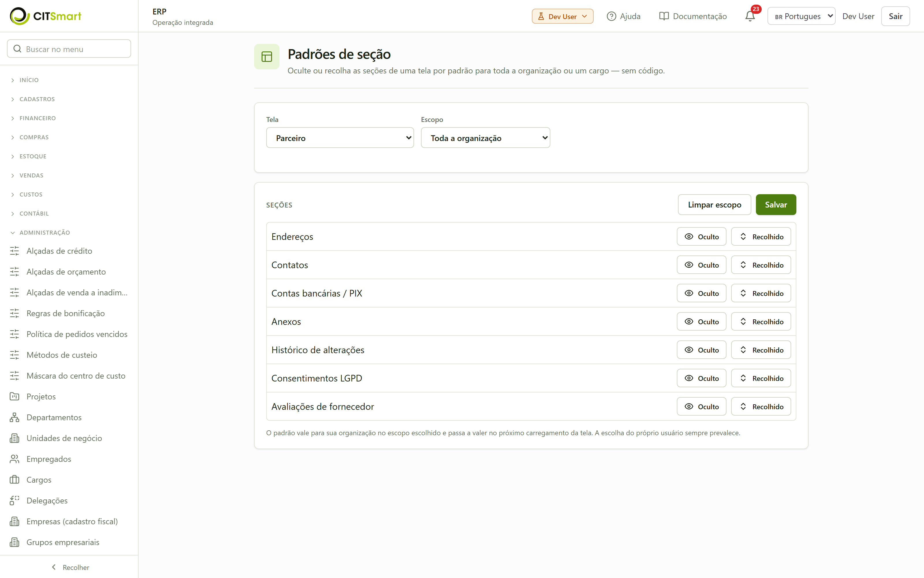Toggle Oculto for Contatos section

click(x=701, y=265)
